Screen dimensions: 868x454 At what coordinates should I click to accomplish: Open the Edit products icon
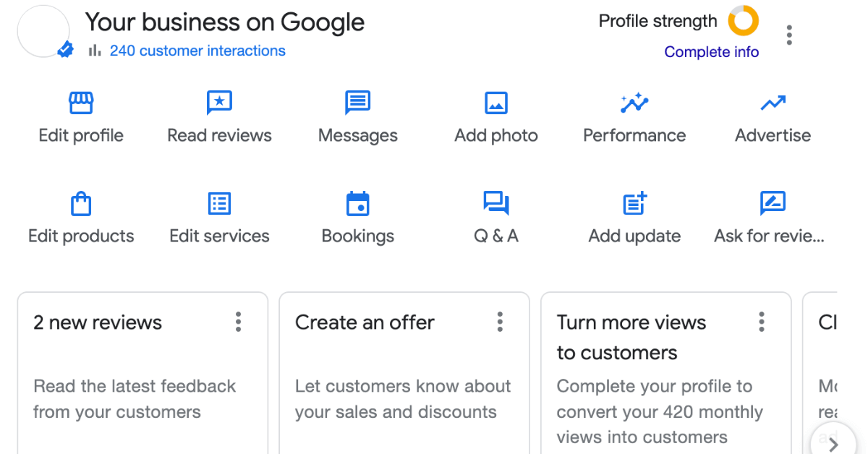80,203
